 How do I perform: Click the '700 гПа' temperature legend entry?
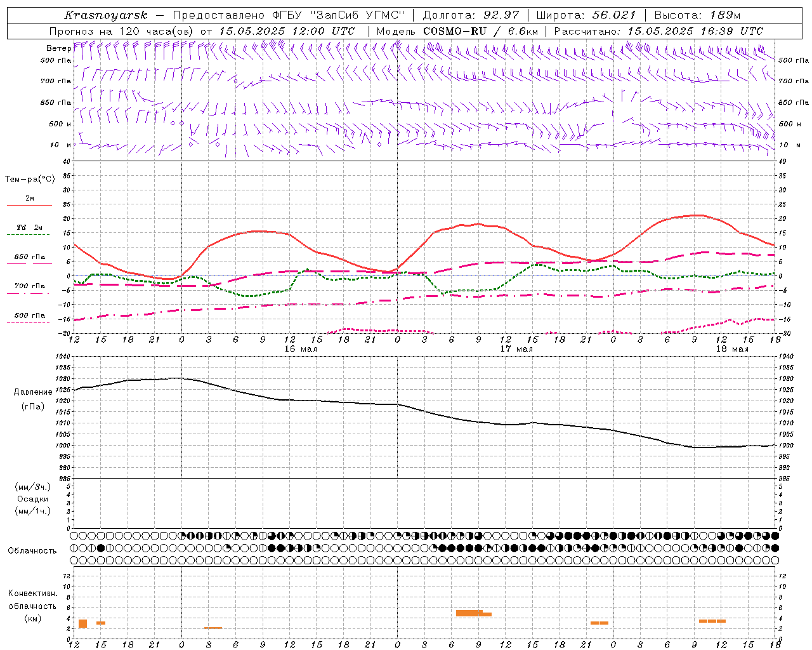coord(30,286)
